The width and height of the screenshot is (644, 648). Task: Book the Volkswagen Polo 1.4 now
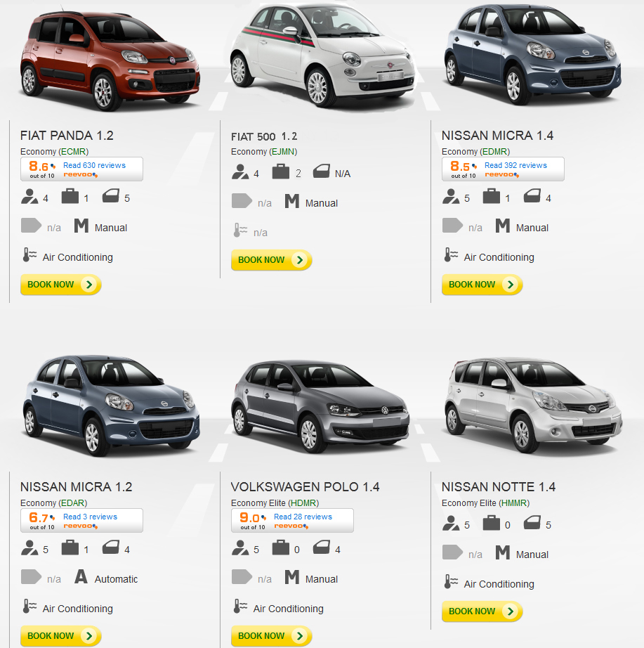(x=271, y=636)
